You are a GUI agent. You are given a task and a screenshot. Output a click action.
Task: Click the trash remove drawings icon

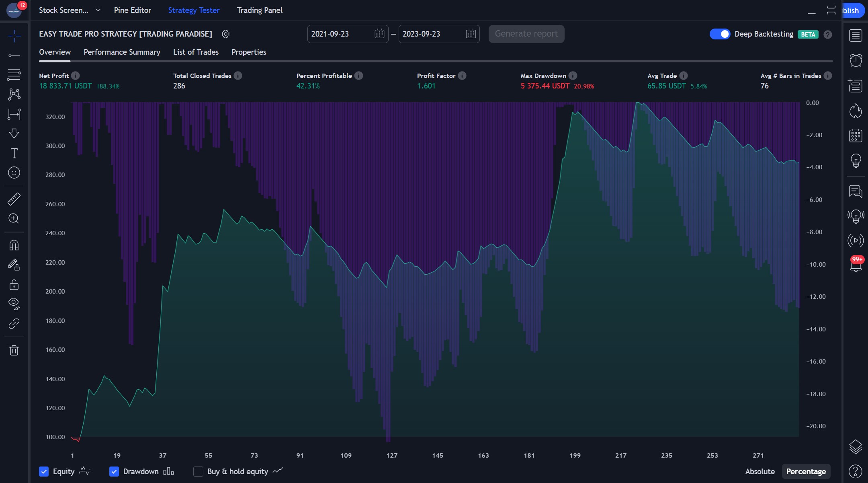14,350
